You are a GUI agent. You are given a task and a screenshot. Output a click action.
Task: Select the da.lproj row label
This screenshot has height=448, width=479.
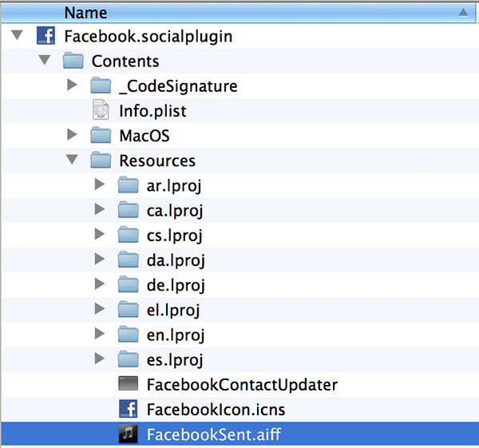pos(176,260)
